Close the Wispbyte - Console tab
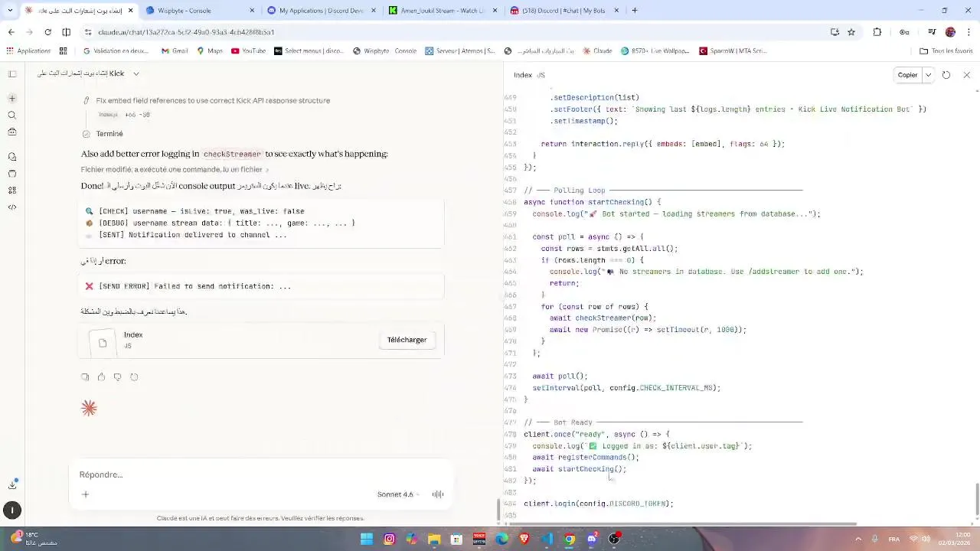 click(253, 11)
